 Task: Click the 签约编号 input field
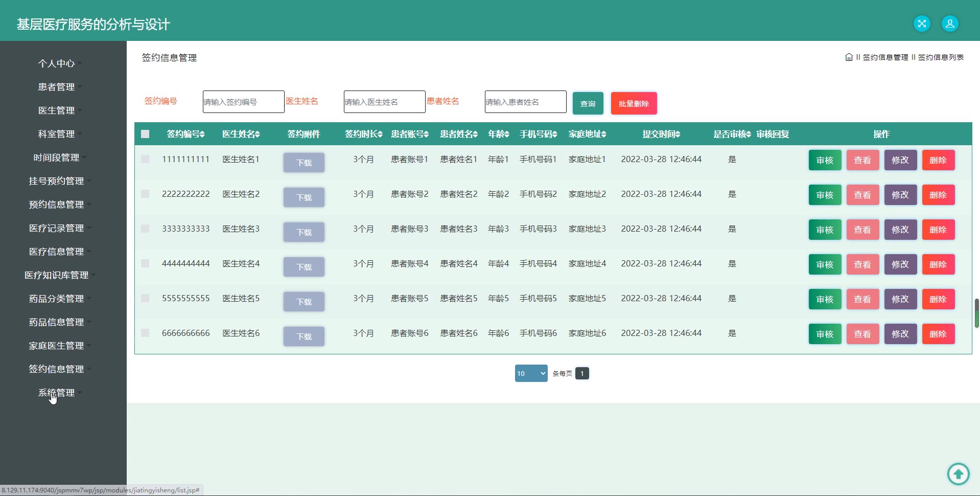(x=244, y=102)
